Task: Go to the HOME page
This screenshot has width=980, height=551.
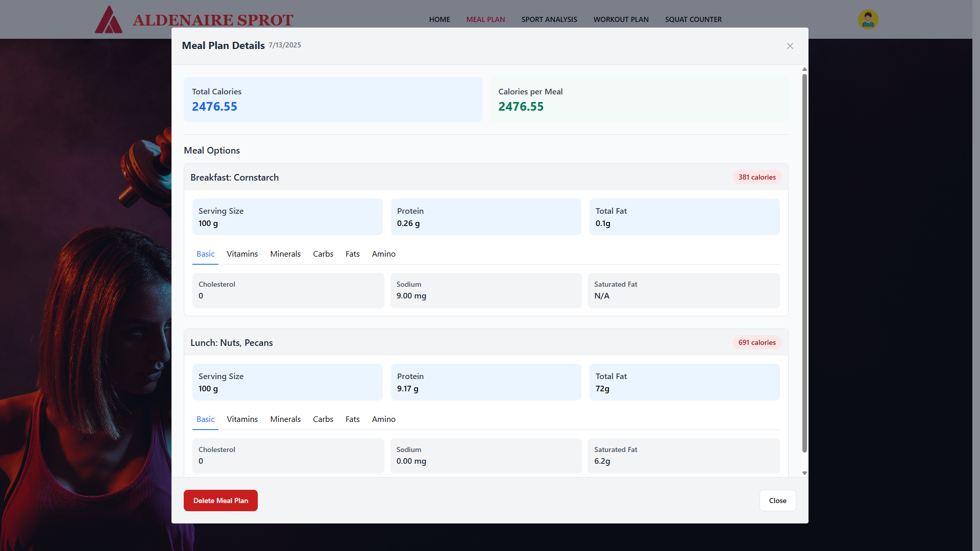Action: click(439, 19)
